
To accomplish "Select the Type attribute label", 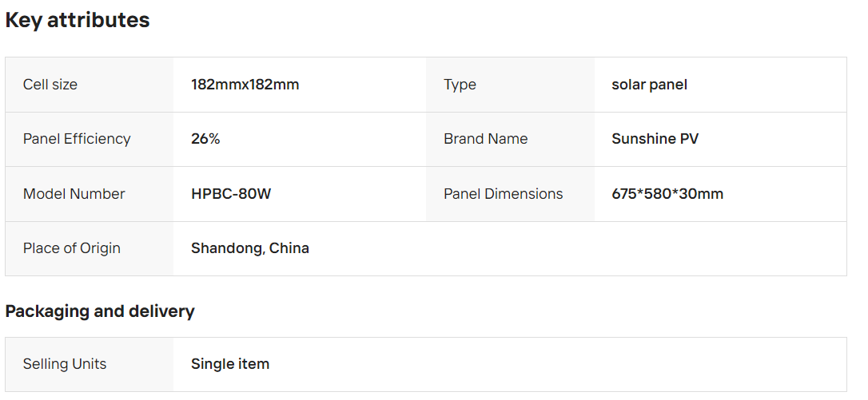I will click(x=460, y=85).
